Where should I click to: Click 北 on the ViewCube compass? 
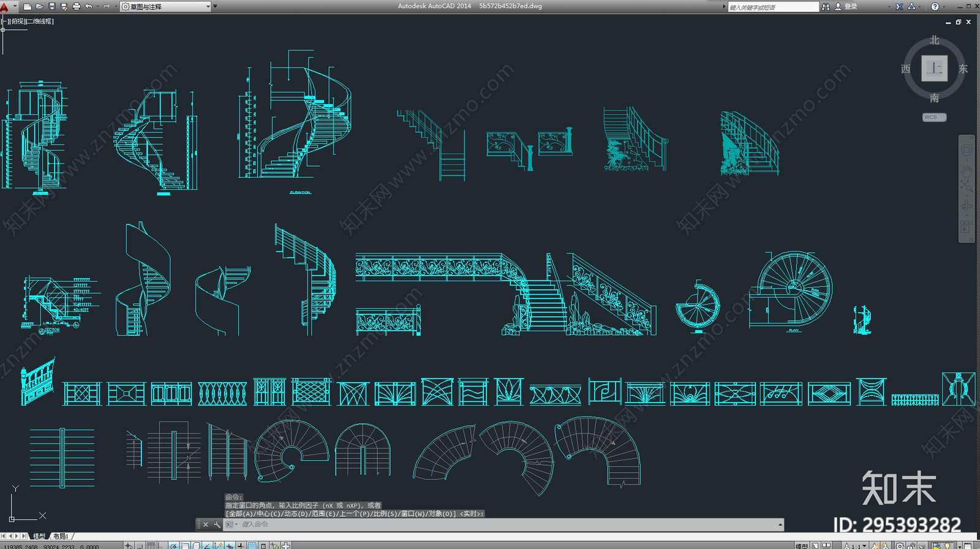(x=934, y=40)
